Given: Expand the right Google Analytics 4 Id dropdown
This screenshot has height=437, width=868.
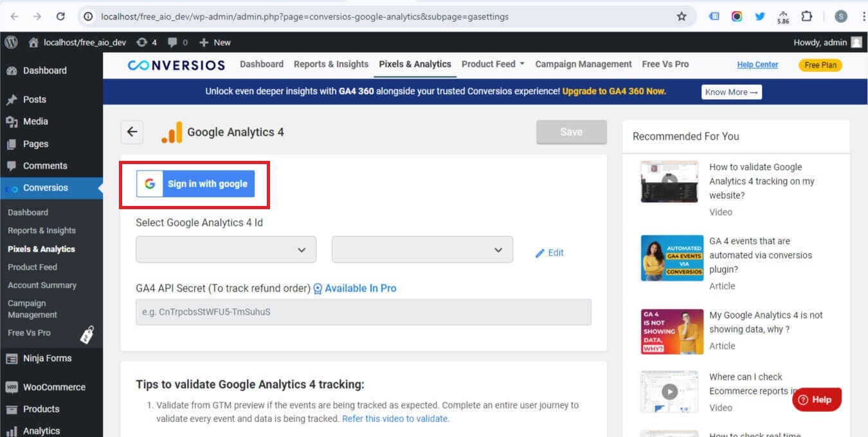Looking at the screenshot, I should [422, 250].
